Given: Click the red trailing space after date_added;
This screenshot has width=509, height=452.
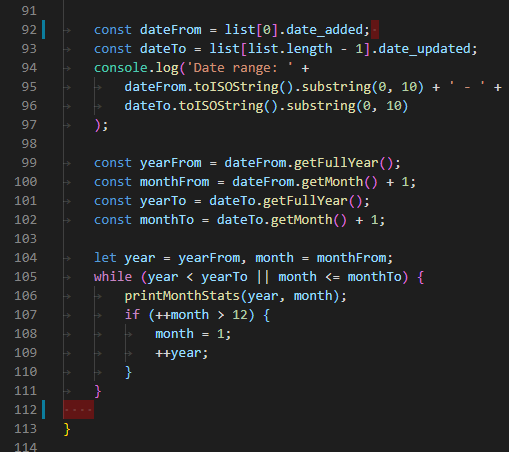Looking at the screenshot, I should tap(375, 30).
